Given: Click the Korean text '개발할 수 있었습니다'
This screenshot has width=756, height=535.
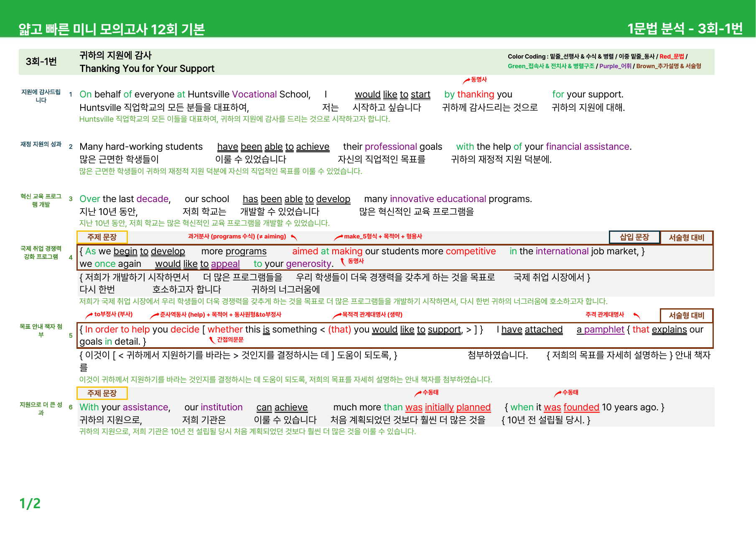Looking at the screenshot, I should [x=280, y=212].
